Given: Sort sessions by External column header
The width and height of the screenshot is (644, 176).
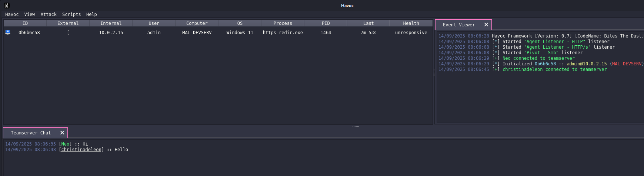Looking at the screenshot, I should (x=68, y=23).
